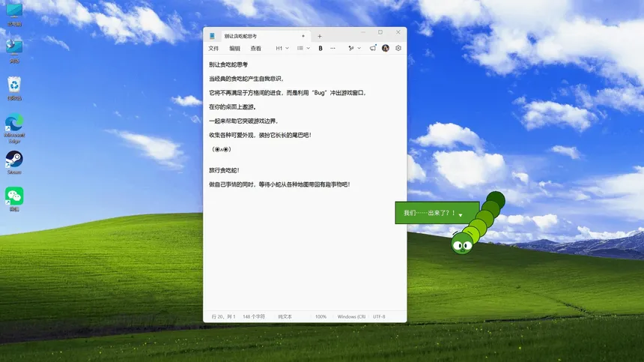This screenshot has height=362, width=644.
Task: Click the WeChat desktop shortcut
Action: click(14, 199)
